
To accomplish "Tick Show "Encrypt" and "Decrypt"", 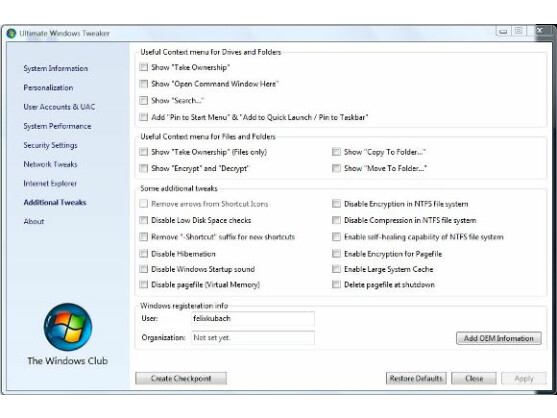I will pos(144,168).
